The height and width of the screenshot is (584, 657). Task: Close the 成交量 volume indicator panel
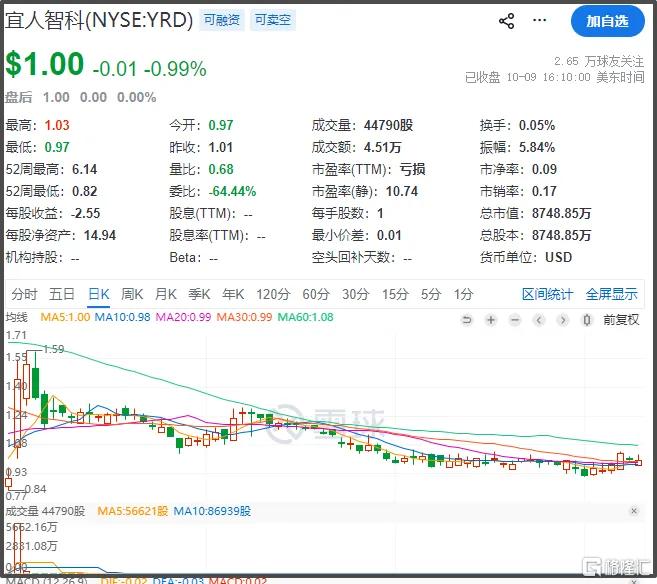[634, 511]
